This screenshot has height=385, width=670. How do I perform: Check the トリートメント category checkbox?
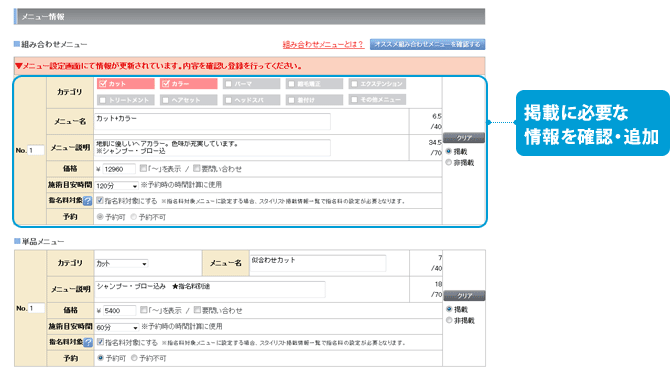pos(103,100)
